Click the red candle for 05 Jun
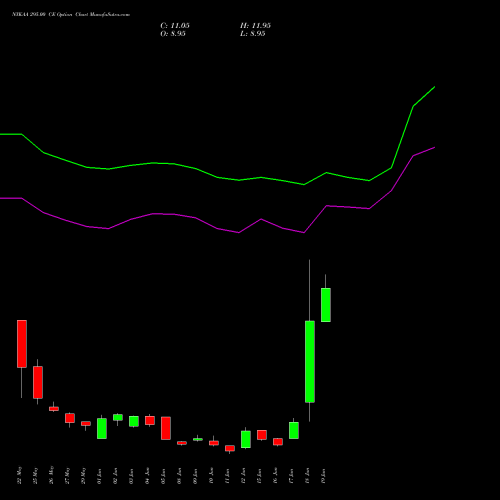The width and height of the screenshot is (500, 500). point(166,428)
